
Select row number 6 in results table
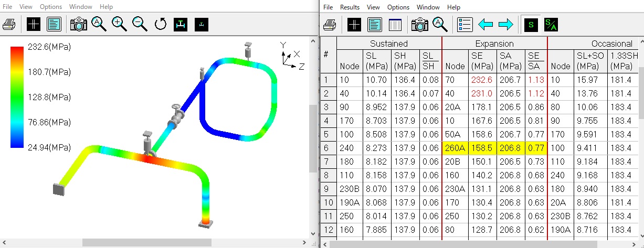(x=328, y=148)
